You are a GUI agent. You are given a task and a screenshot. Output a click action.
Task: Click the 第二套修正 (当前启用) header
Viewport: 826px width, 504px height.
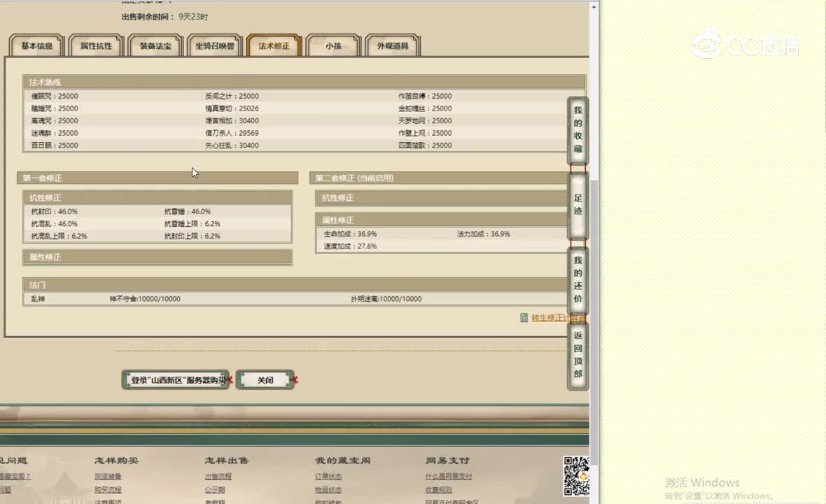tap(440, 178)
